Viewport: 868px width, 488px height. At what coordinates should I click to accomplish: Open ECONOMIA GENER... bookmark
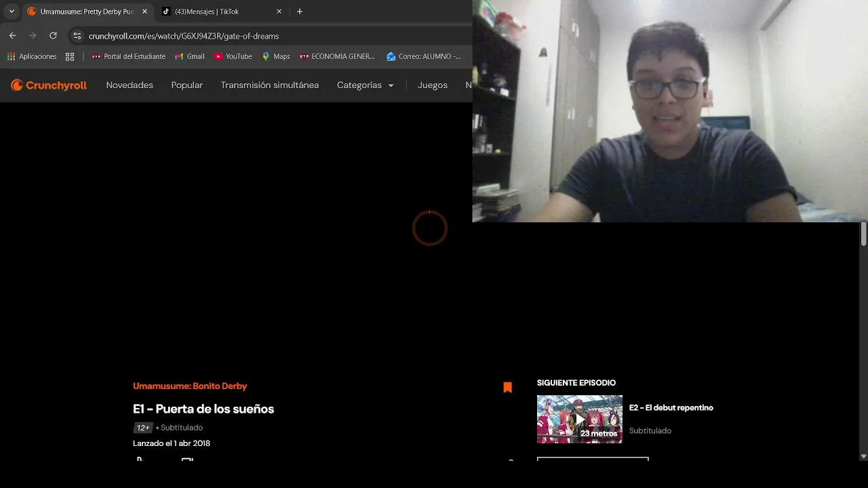(x=337, y=56)
